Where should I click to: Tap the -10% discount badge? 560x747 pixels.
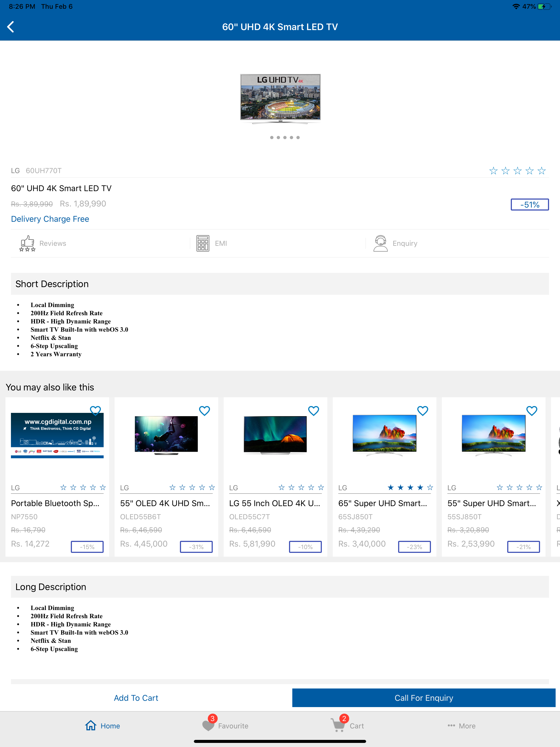click(x=305, y=547)
